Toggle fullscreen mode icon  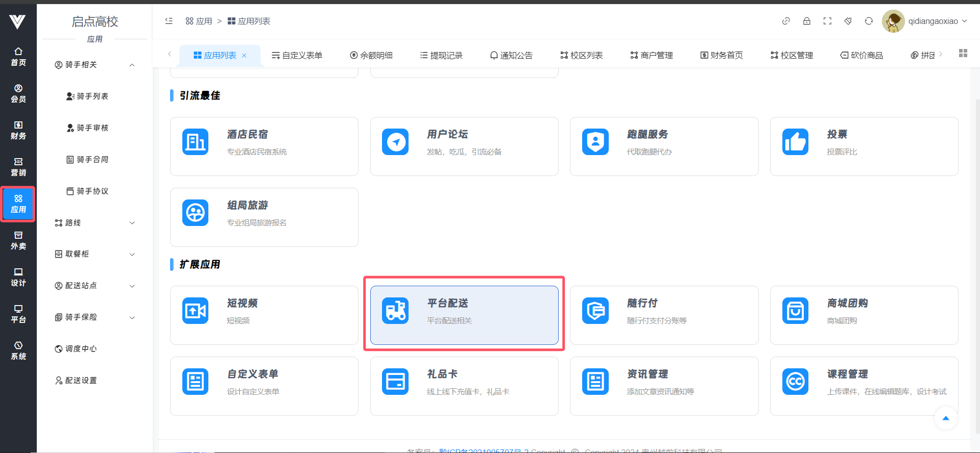[827, 21]
